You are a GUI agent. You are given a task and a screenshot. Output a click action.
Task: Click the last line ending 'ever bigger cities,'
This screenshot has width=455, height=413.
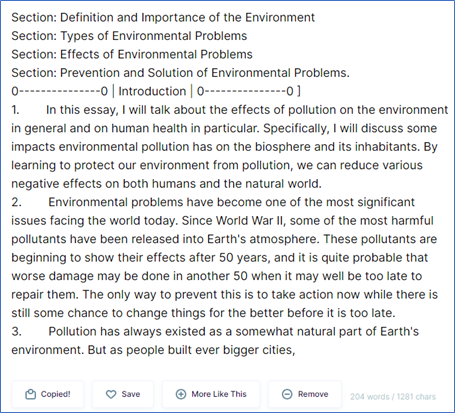(153, 350)
